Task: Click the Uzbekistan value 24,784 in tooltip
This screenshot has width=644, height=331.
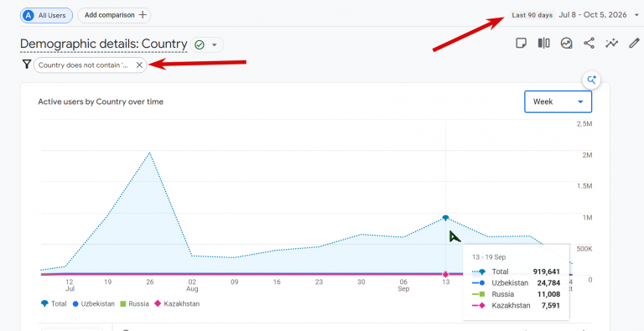Action: pos(548,283)
